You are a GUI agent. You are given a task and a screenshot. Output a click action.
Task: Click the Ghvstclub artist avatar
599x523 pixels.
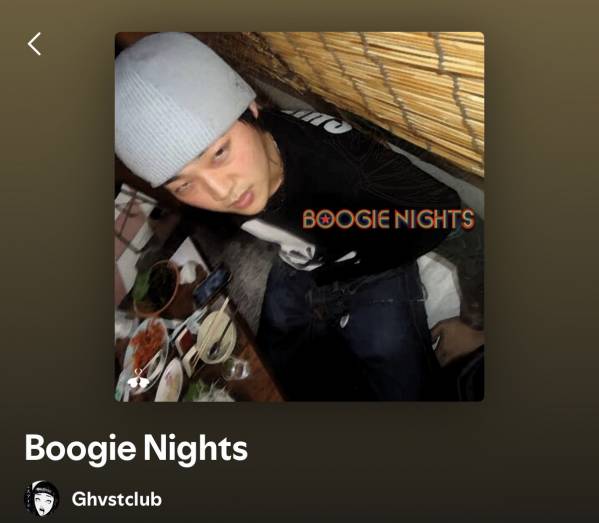coord(42,499)
